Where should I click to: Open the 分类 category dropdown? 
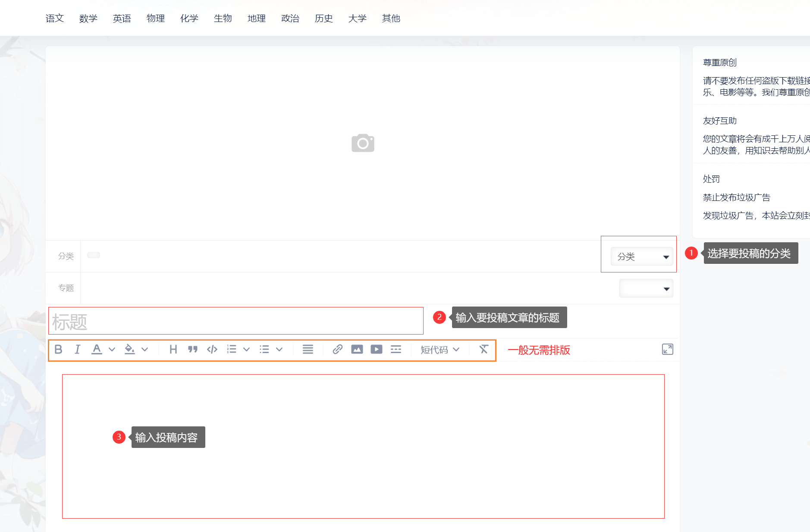641,257
